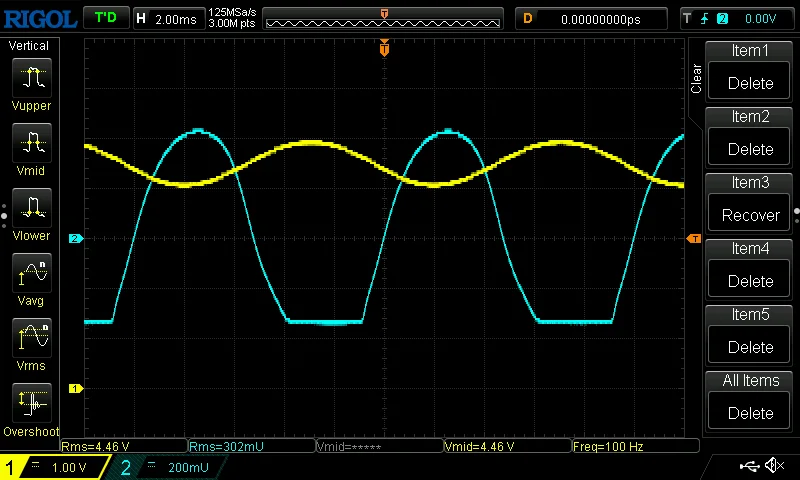Open the Vertical measurement category selector

(x=30, y=46)
